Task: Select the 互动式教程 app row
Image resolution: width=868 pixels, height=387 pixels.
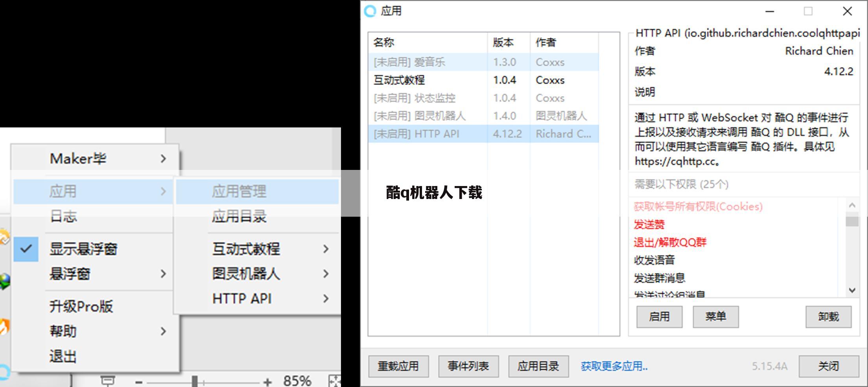Action: click(483, 80)
